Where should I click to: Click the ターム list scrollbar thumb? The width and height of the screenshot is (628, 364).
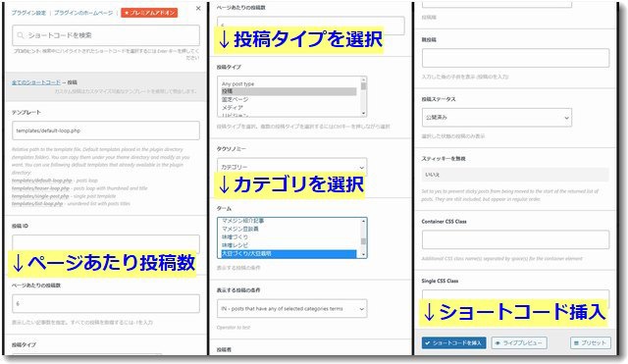click(364, 241)
